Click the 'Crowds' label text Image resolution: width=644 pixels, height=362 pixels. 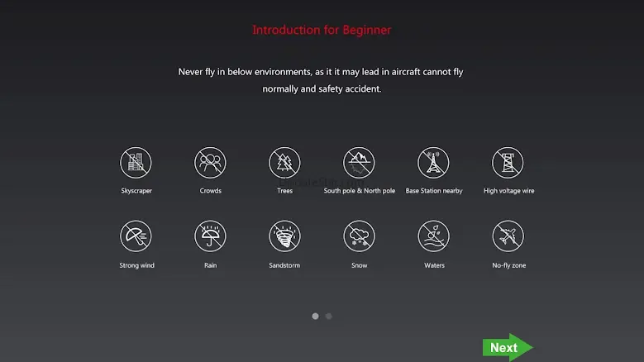point(210,191)
